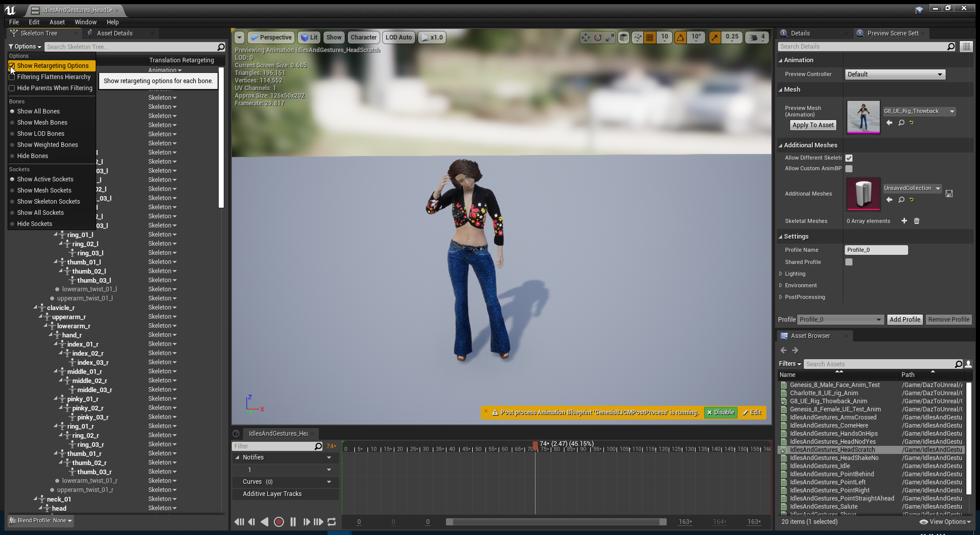The height and width of the screenshot is (535, 980).
Task: Switch to the Details tab
Action: point(800,33)
